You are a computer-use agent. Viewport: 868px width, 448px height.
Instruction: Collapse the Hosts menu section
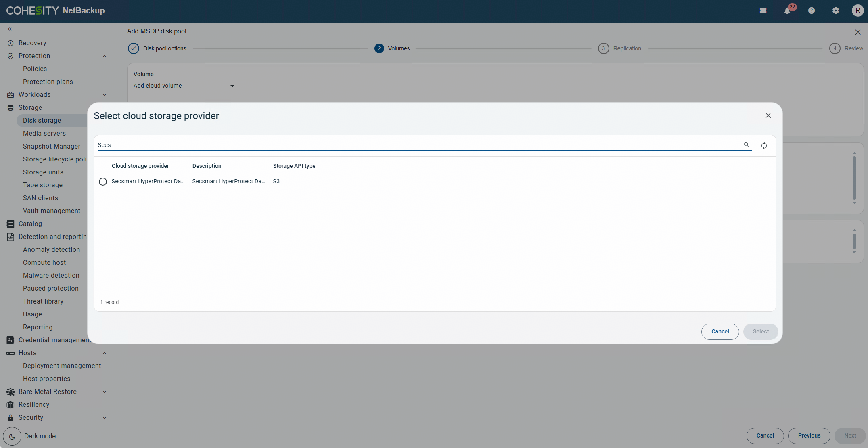105,353
